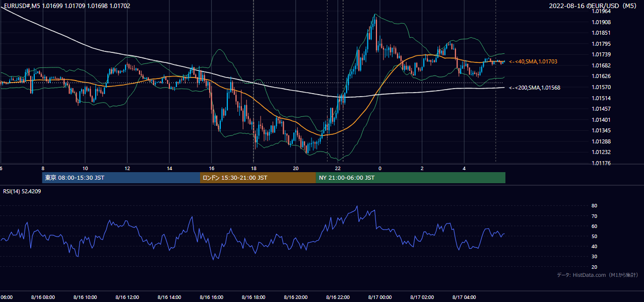Click the 8/16 08:00 bottom time label
The height and width of the screenshot is (302, 644).
43,297
